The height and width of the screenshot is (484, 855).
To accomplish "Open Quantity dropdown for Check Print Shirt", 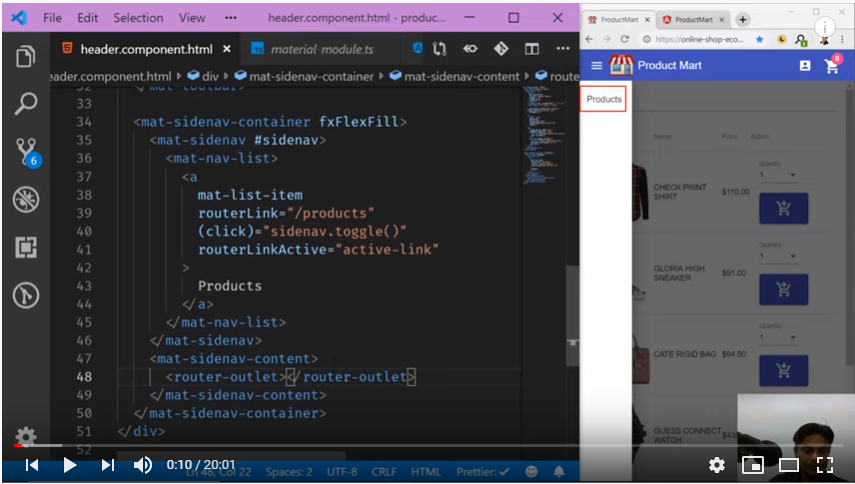I will pyautogui.click(x=777, y=175).
